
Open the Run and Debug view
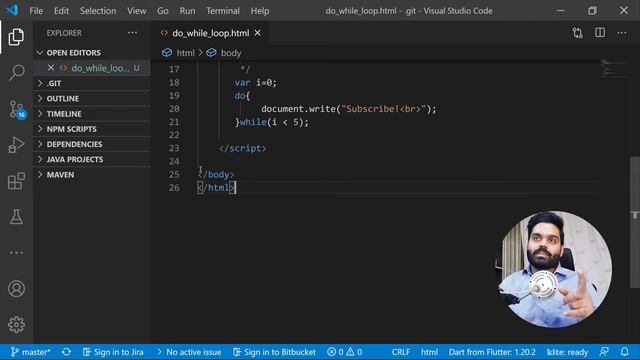coord(16,145)
